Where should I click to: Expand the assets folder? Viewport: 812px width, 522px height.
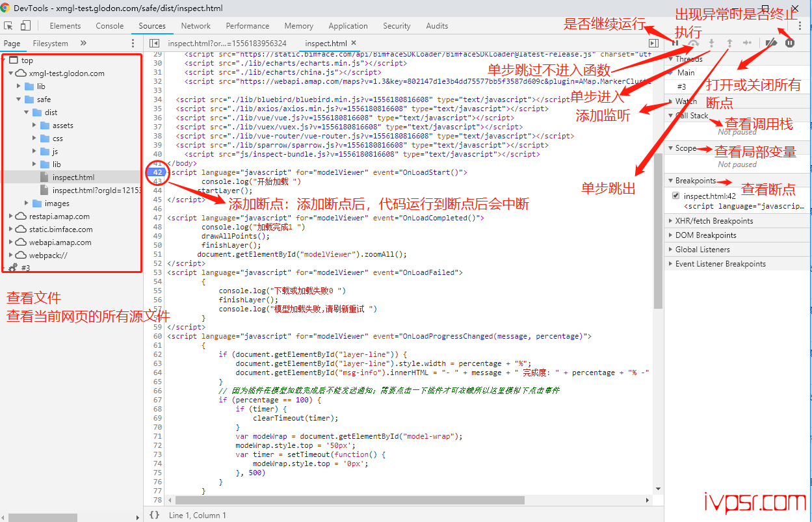(x=34, y=125)
